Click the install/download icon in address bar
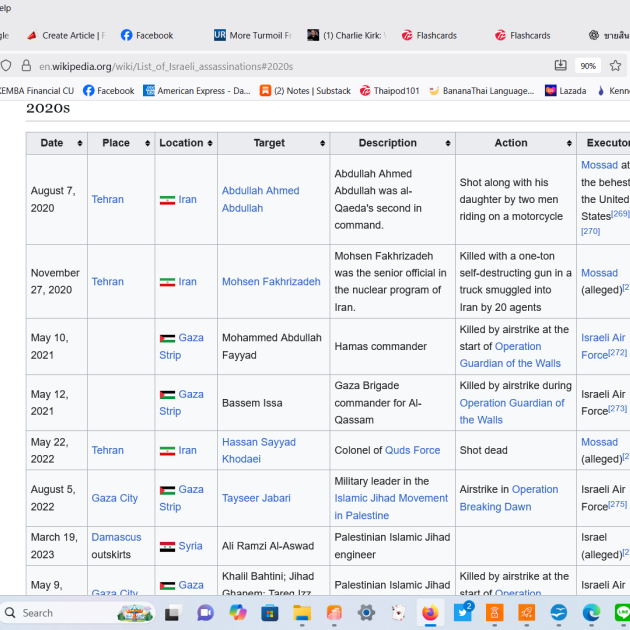This screenshot has width=630, height=630. click(561, 66)
